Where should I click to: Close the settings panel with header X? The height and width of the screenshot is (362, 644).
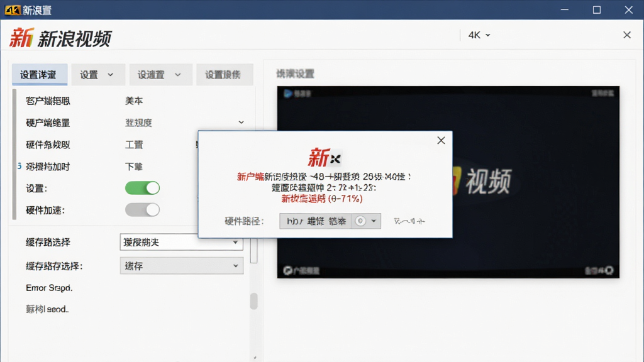[627, 35]
